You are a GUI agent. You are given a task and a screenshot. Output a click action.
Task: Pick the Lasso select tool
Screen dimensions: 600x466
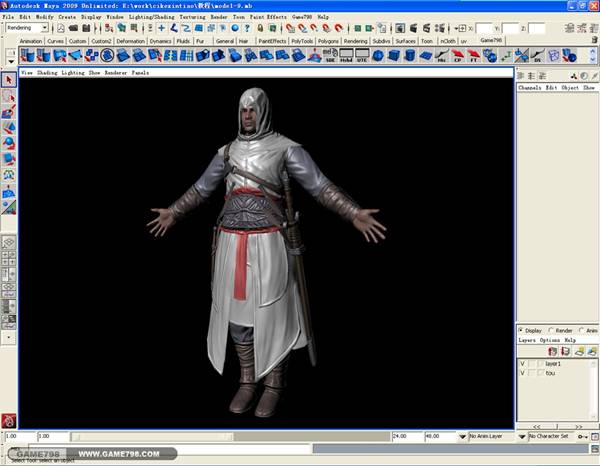8,96
